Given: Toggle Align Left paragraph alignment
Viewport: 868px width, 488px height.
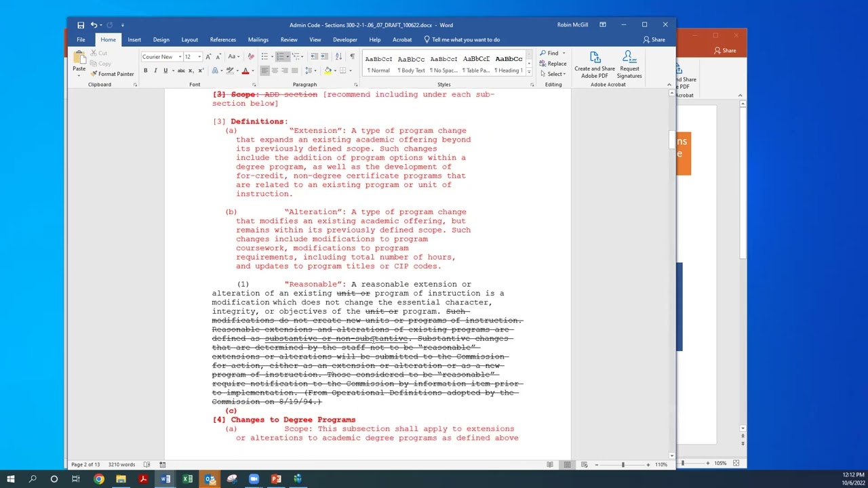Looking at the screenshot, I should pos(264,70).
